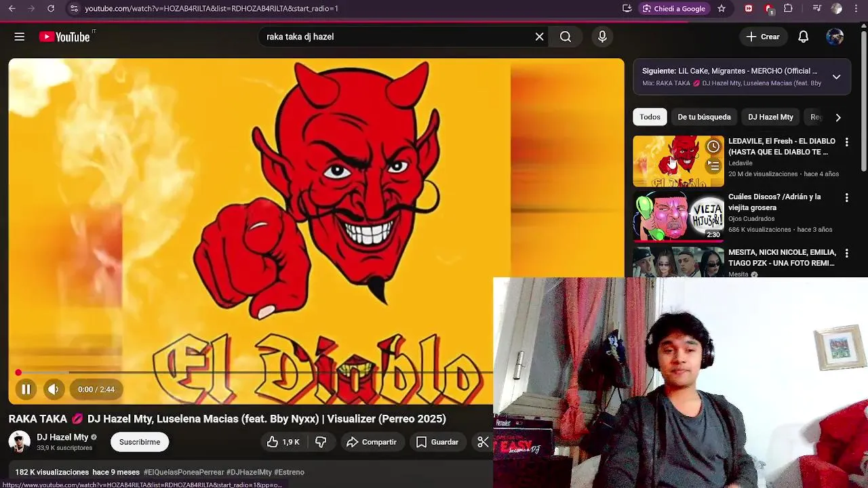This screenshot has height=488, width=868.
Task: Go to the YouTube home logo
Action: pyautogui.click(x=64, y=37)
